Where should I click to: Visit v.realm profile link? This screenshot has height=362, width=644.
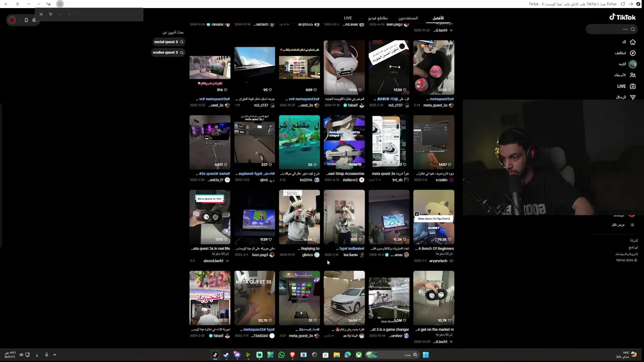[441, 180]
